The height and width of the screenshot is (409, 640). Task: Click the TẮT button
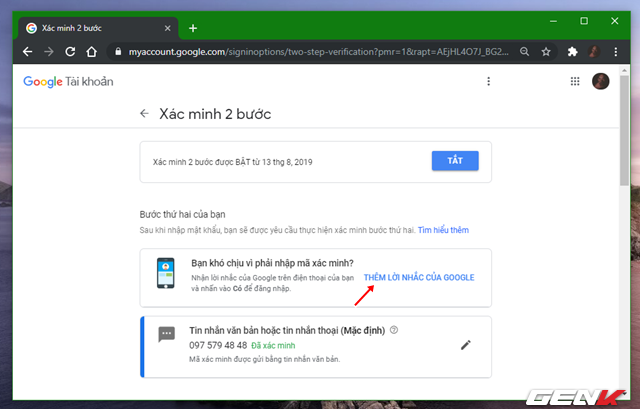[x=455, y=161]
